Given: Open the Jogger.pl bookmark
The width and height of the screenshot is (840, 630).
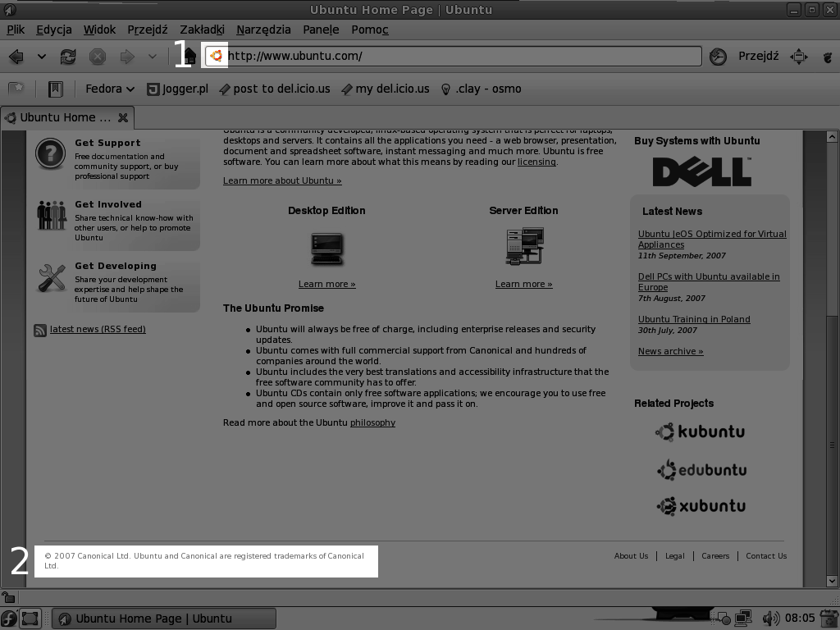Looking at the screenshot, I should [178, 89].
